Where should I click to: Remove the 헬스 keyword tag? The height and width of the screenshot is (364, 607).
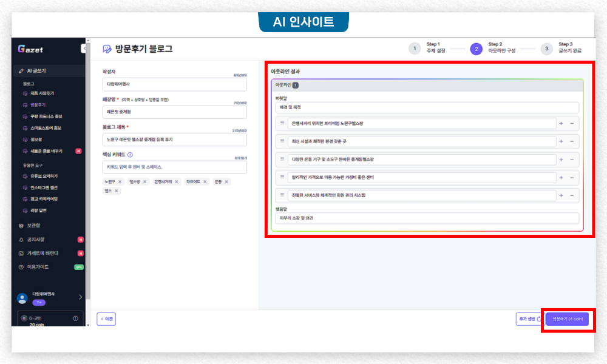coord(116,190)
